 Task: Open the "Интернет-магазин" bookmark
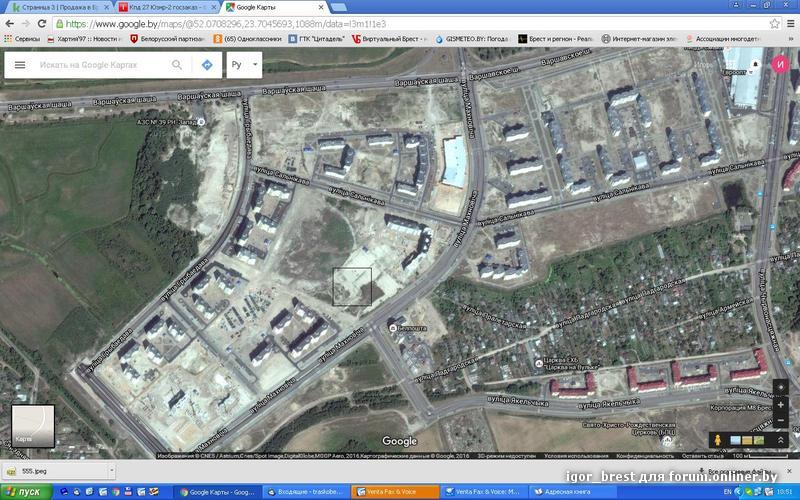pos(639,39)
